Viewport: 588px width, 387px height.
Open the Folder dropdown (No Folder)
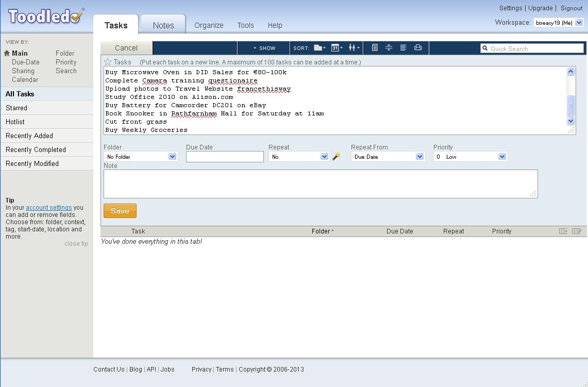click(x=140, y=156)
